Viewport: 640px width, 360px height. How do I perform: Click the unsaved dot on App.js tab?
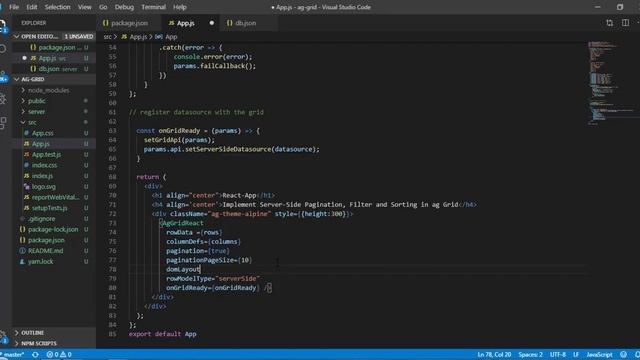click(x=211, y=23)
